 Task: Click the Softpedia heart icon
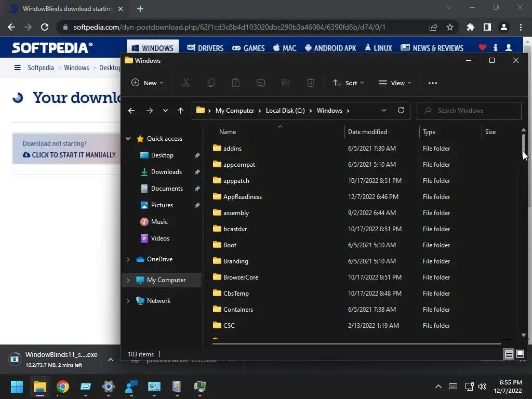tap(483, 48)
